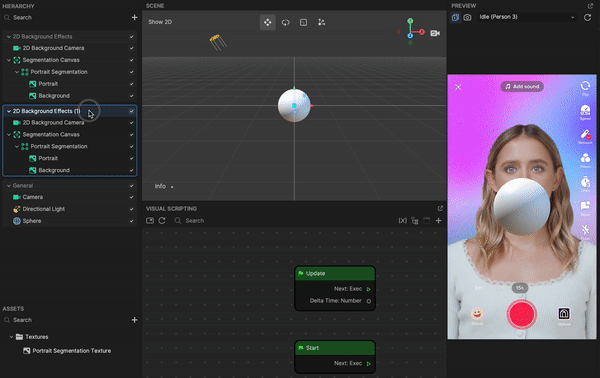600x378 pixels.
Task: Focus the Assets search field
Action: click(65, 320)
